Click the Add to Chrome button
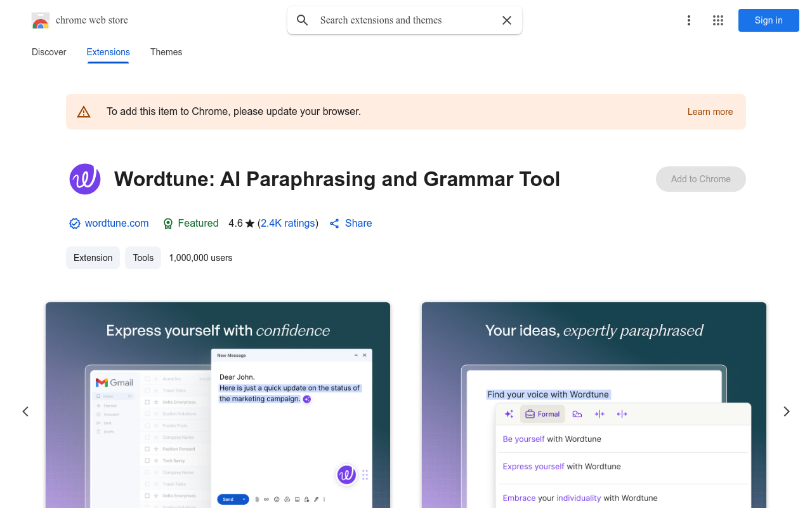 701,179
